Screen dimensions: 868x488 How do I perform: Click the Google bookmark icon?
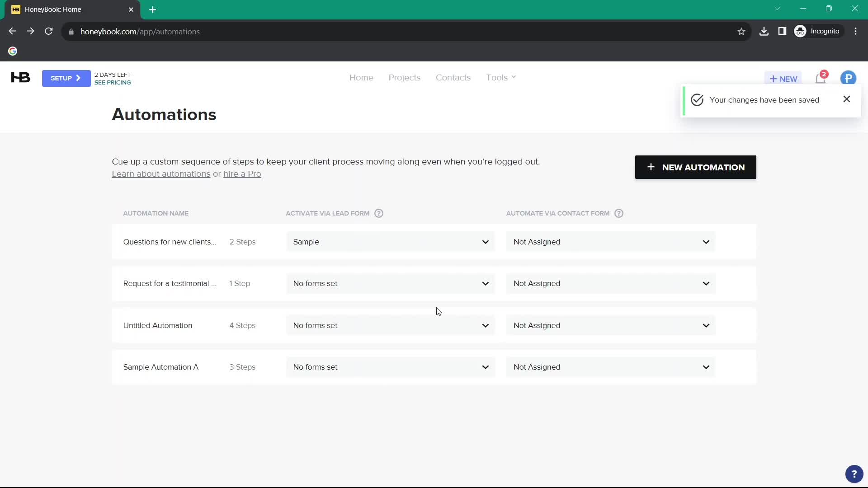pos(13,51)
